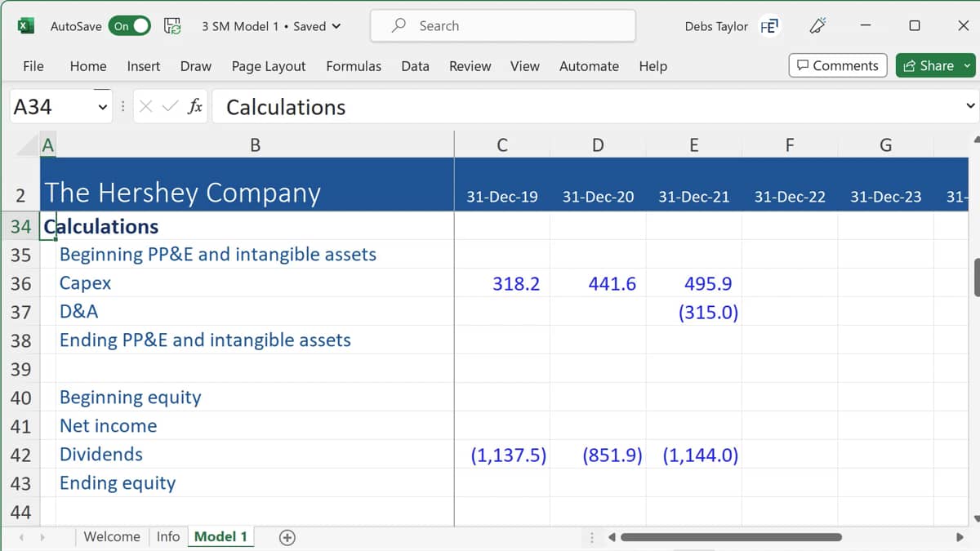This screenshot has height=551, width=980.
Task: Select the 31-Dec-22 header cell
Action: click(790, 197)
